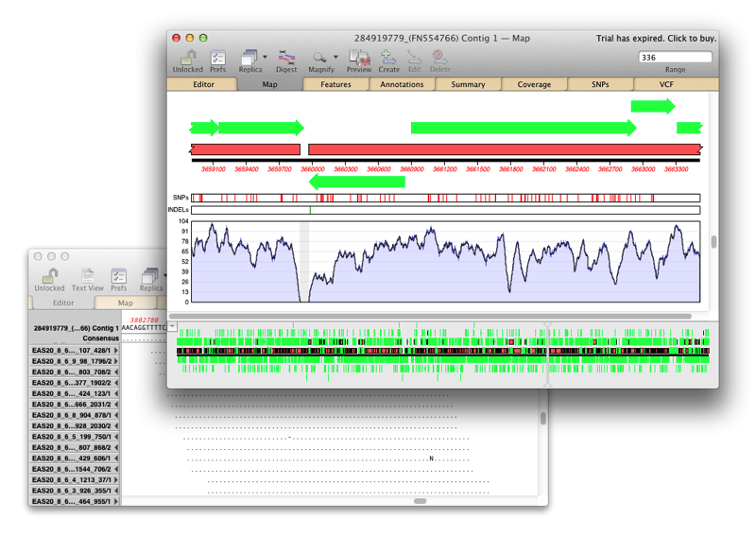The height and width of the screenshot is (537, 756).
Task: Select the small leftmost green feature arrow
Action: click(204, 128)
